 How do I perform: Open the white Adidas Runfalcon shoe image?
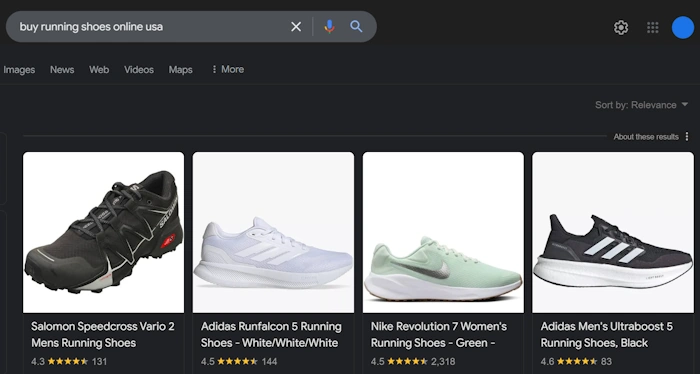point(273,232)
